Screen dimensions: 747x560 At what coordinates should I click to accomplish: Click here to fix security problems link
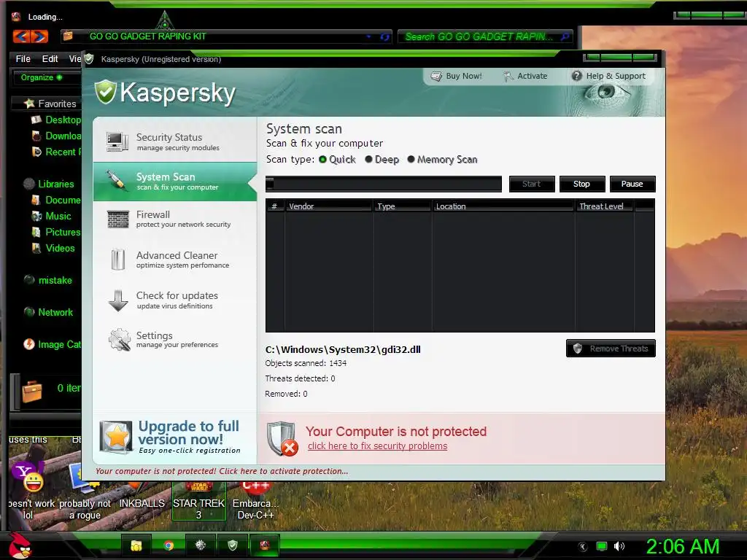coord(377,446)
